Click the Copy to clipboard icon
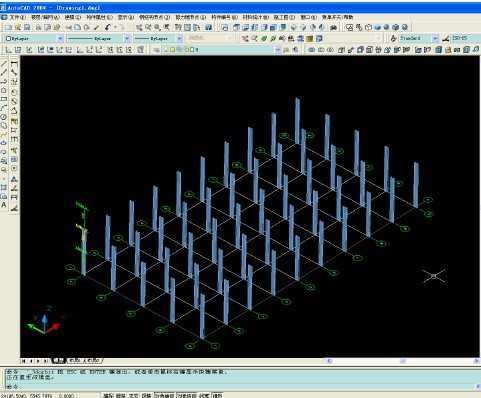Image resolution: width=481 pixels, height=398 pixels. [x=78, y=28]
